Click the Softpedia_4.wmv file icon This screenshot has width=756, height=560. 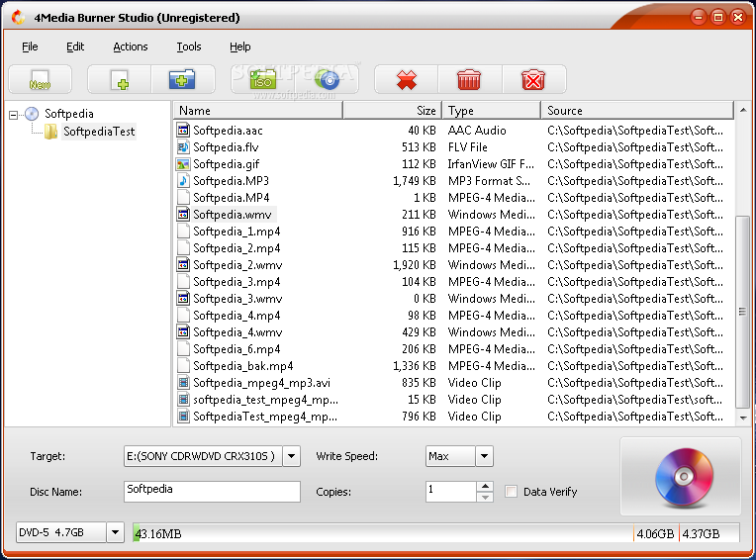(183, 332)
